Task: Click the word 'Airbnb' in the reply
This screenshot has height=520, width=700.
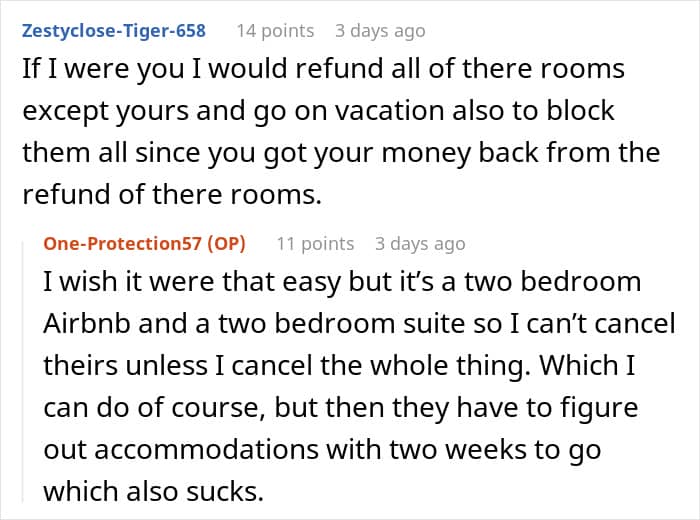Action: pyautogui.click(x=87, y=324)
